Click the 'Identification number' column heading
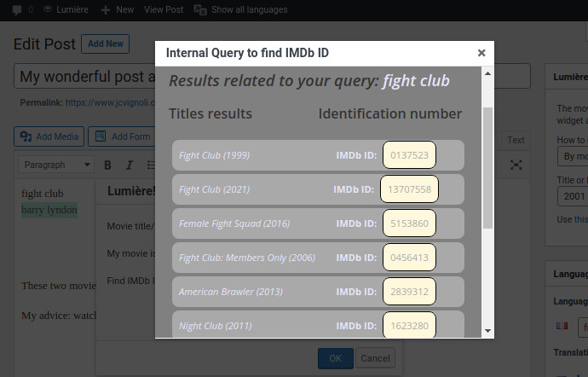 point(390,113)
